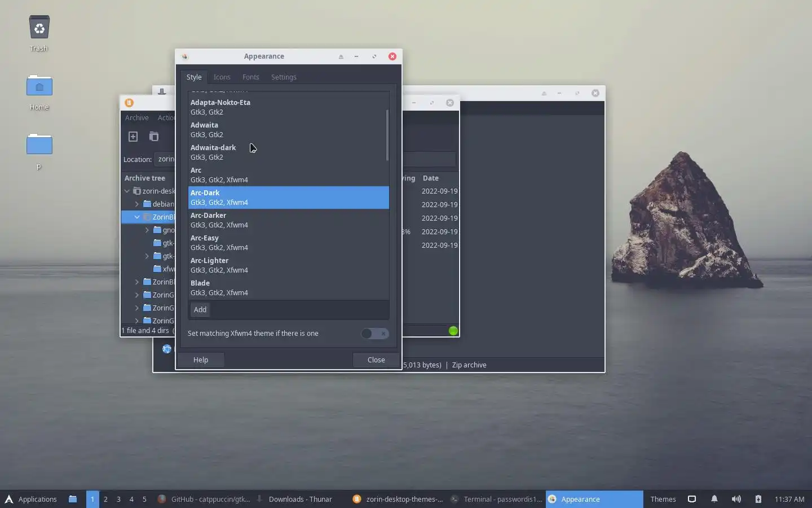Click the clock showing 11:37 AM
Screen dimensions: 812x508
[x=789, y=499]
